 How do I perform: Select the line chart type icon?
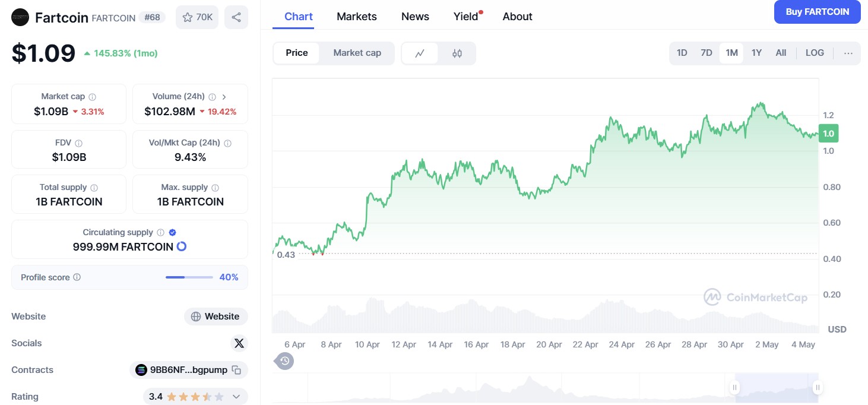click(420, 53)
